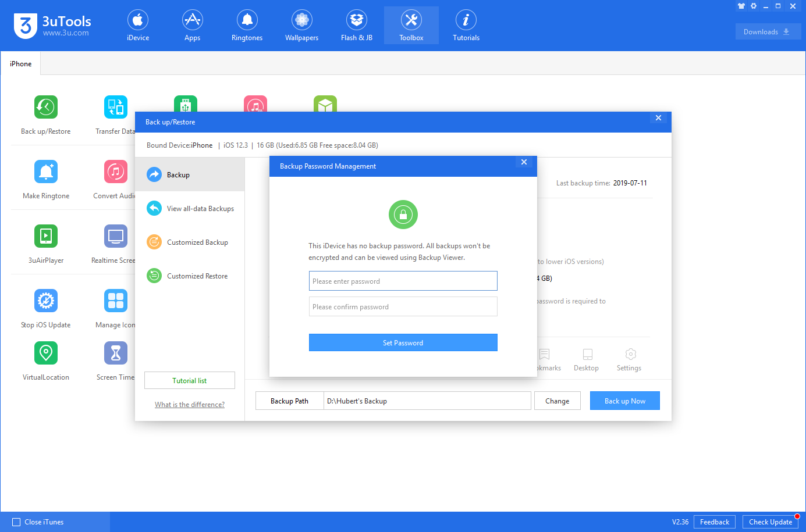The height and width of the screenshot is (532, 806).
Task: Toggle the Close iTunes checkbox
Action: pyautogui.click(x=16, y=522)
